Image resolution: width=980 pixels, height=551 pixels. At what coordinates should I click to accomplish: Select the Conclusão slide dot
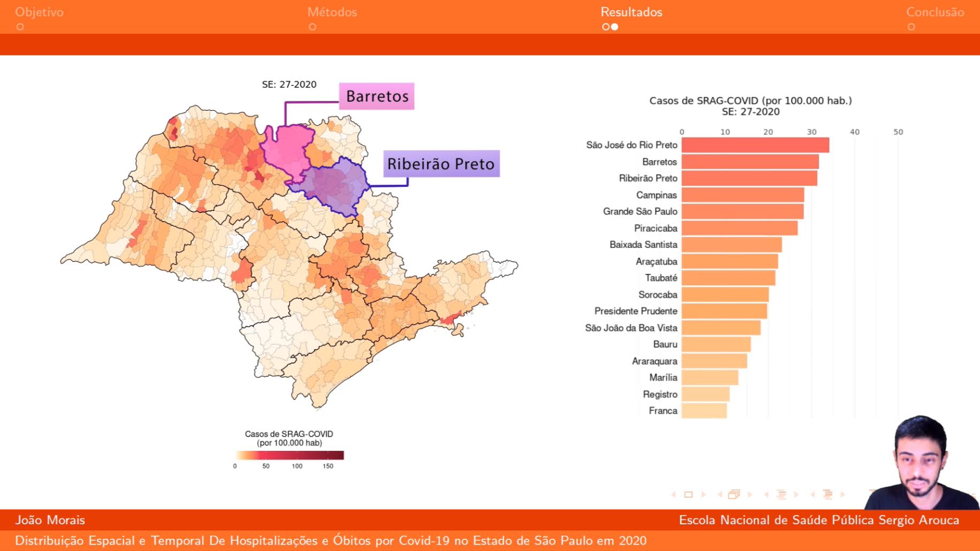coord(911,27)
